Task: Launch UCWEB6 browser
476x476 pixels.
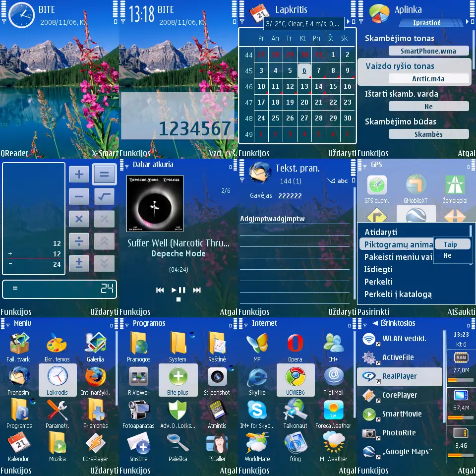Action: tap(296, 380)
